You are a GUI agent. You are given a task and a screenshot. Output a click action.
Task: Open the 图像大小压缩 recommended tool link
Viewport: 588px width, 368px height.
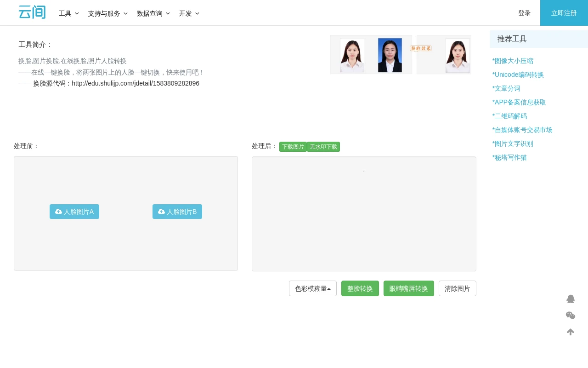click(x=513, y=61)
